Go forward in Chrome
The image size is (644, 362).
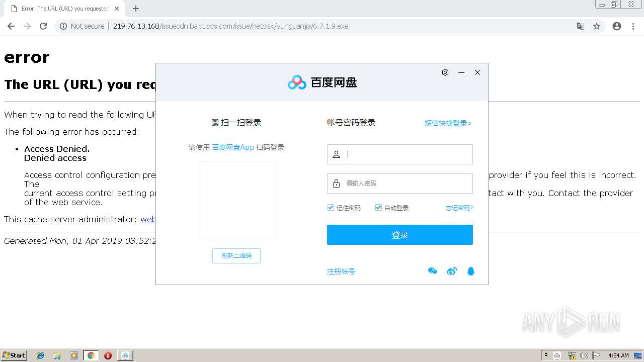[27, 26]
